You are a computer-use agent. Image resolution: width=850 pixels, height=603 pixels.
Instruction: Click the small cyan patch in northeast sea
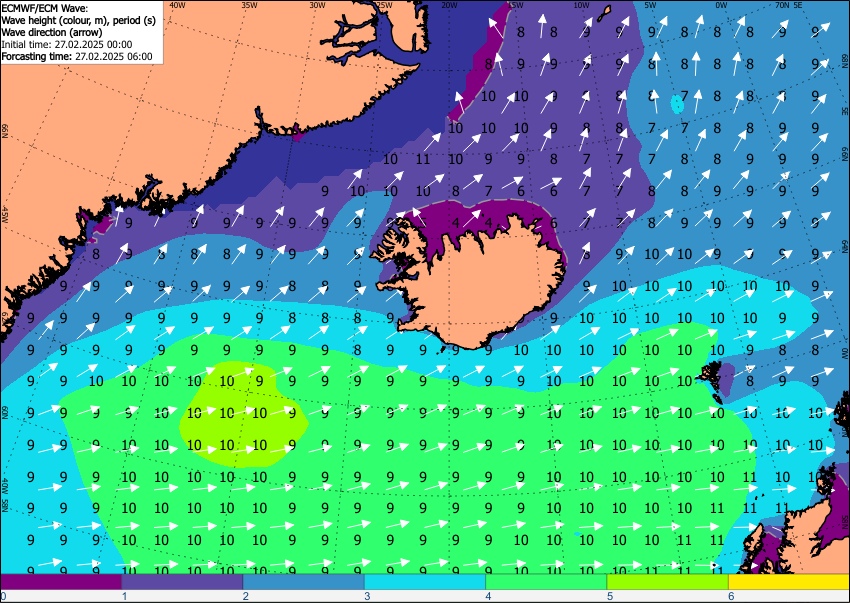[x=677, y=104]
